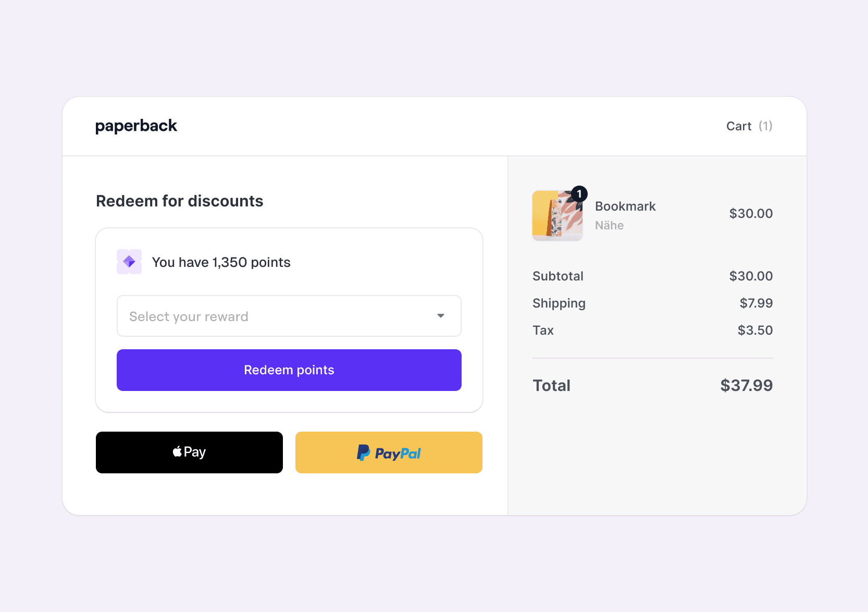Open the Cart link in header

(738, 126)
